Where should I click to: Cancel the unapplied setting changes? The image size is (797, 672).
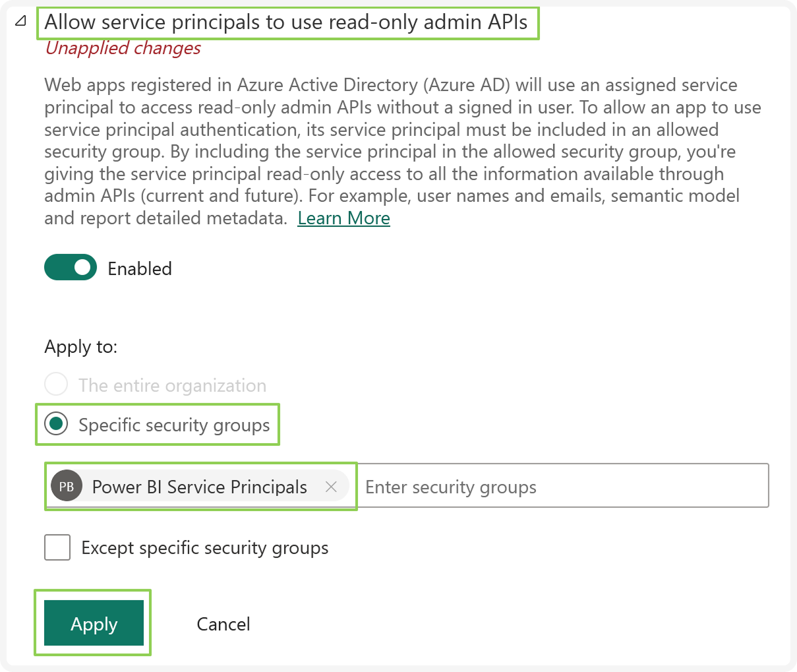click(x=223, y=624)
